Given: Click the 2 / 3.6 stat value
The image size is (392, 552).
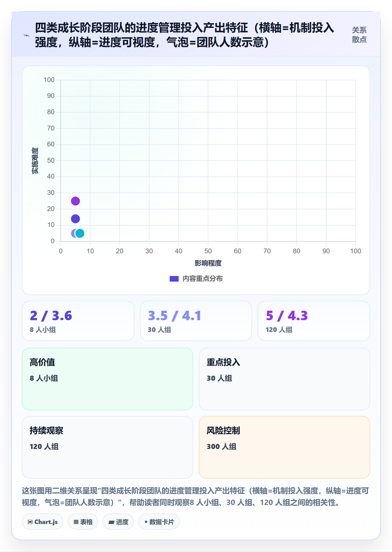Looking at the screenshot, I should coord(51,316).
